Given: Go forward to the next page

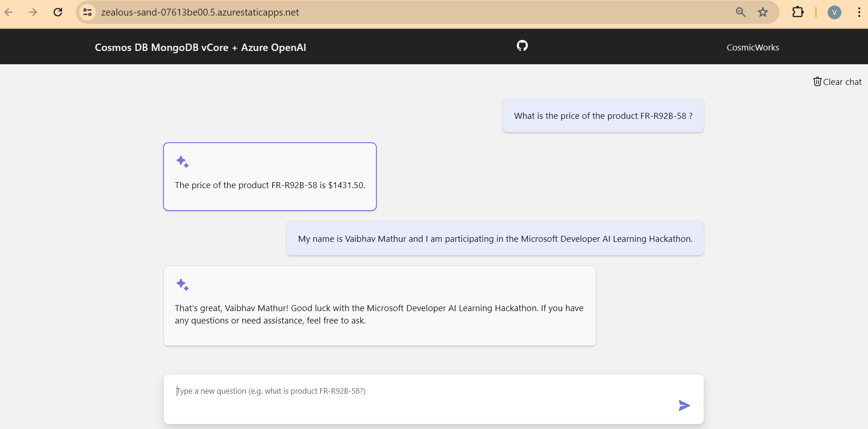Looking at the screenshot, I should (33, 12).
